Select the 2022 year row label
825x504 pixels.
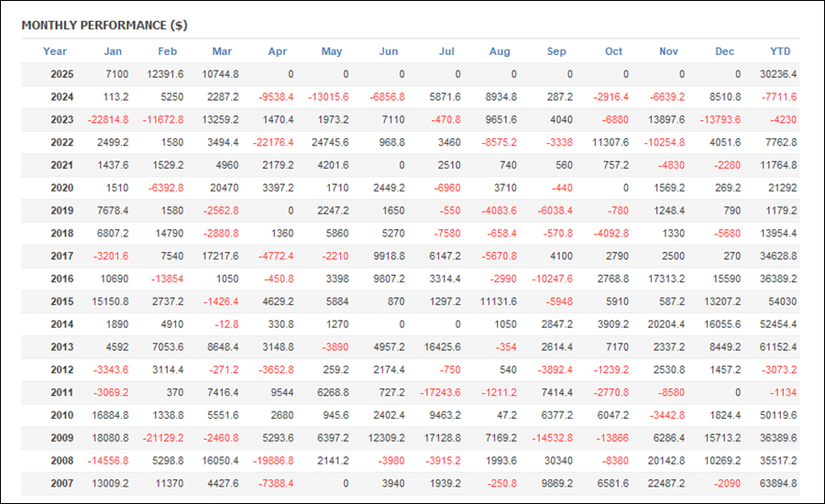click(x=62, y=142)
